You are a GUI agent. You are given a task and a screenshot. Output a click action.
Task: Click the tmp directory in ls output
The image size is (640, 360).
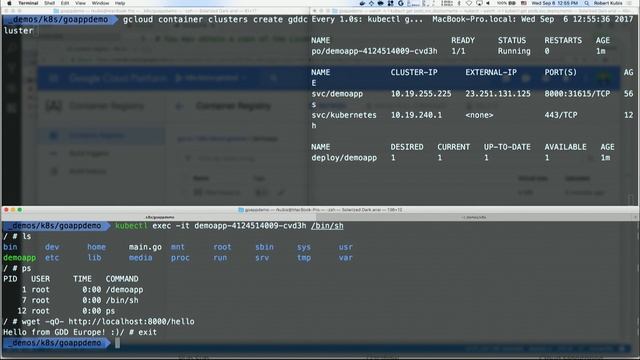coord(304,258)
